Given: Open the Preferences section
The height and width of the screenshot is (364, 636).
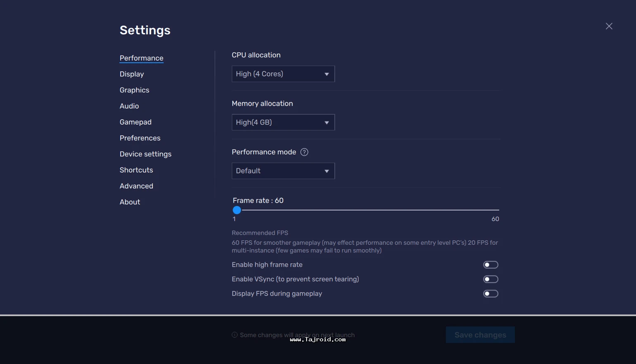Looking at the screenshot, I should point(140,138).
